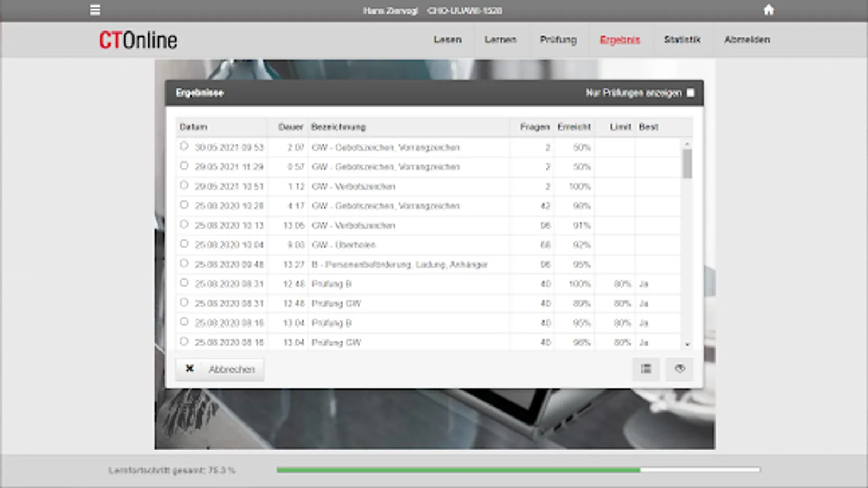Click the X icon on Abbrechen
The height and width of the screenshot is (488, 868).
click(x=189, y=369)
